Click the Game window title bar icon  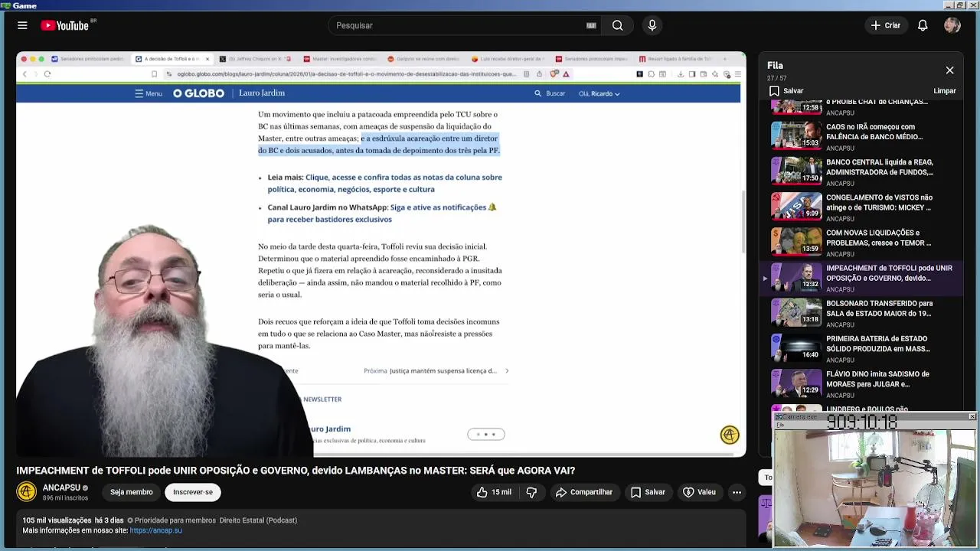click(x=5, y=5)
